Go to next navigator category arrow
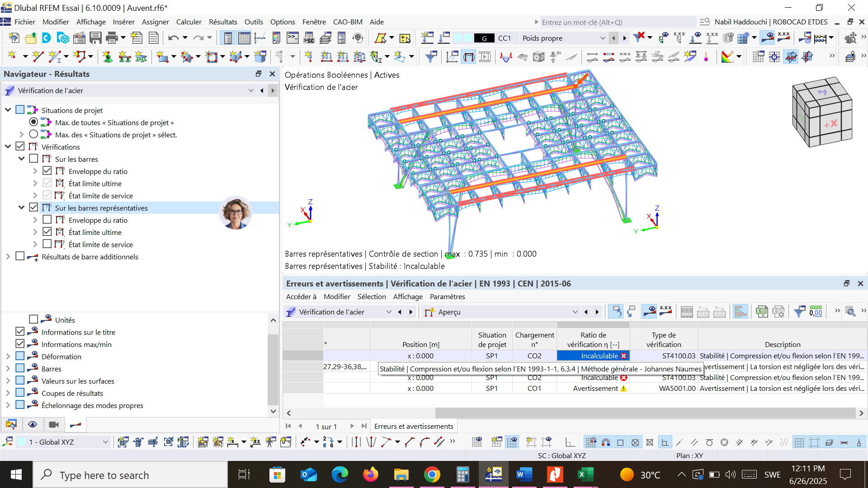Image resolution: width=868 pixels, height=488 pixels. coord(273,90)
